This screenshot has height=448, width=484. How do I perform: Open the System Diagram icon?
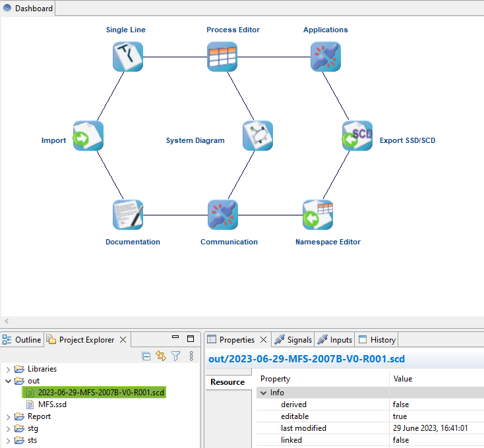pos(257,136)
